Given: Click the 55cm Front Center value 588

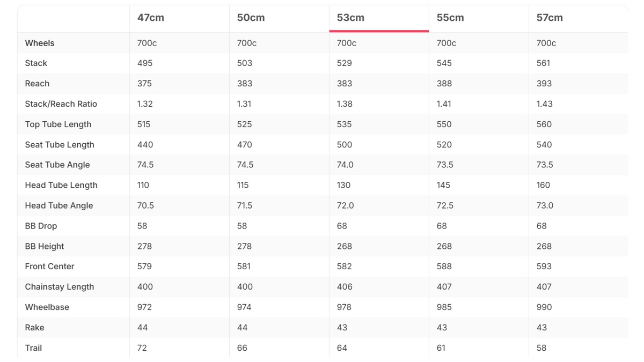Looking at the screenshot, I should click(x=444, y=267).
